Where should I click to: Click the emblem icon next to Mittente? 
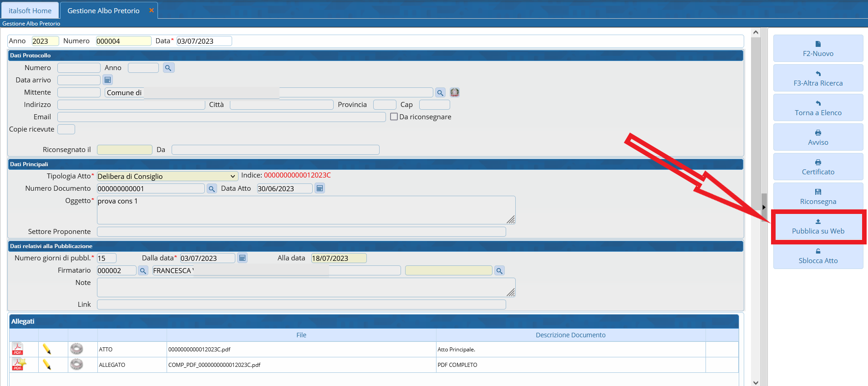(455, 92)
